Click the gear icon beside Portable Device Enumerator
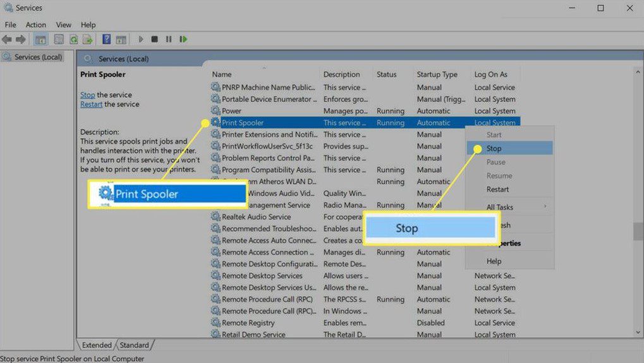644x363 pixels. tap(216, 99)
